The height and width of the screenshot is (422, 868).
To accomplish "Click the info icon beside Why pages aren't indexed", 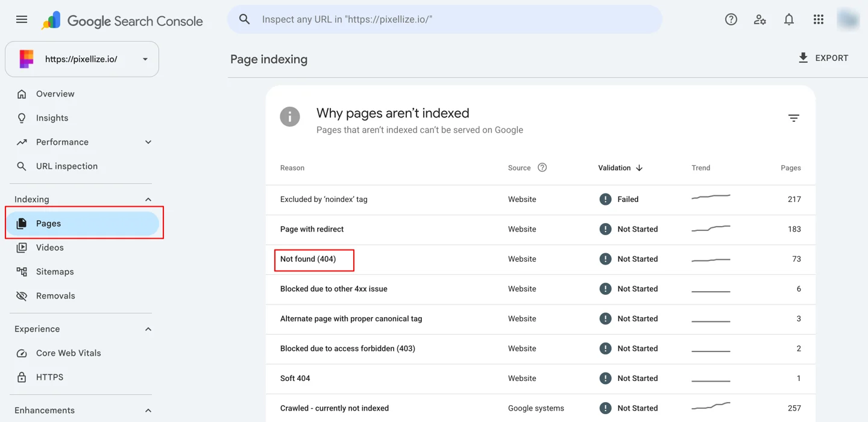I will (x=290, y=116).
